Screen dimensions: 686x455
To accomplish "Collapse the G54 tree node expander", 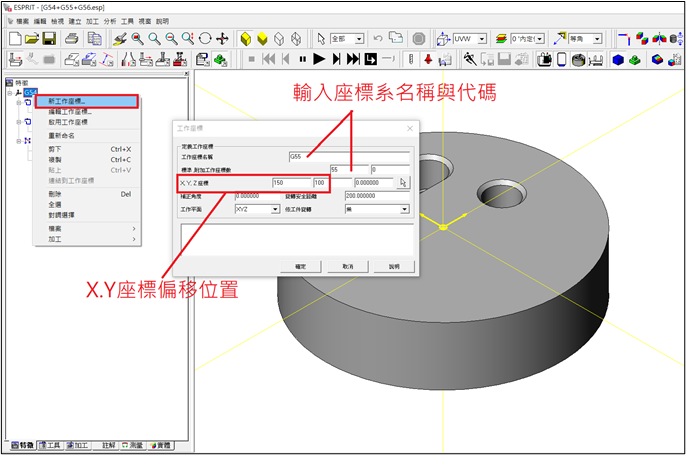I will (x=8, y=93).
